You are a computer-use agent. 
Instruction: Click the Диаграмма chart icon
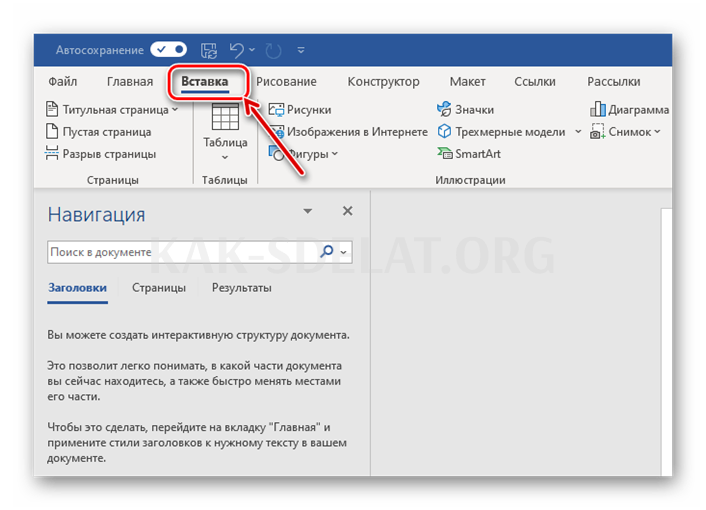tap(597, 109)
